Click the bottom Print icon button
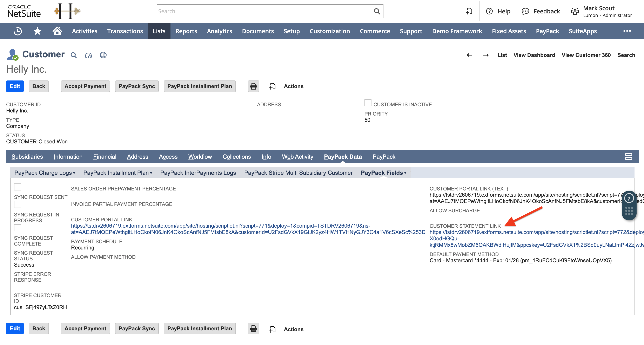 (x=254, y=328)
